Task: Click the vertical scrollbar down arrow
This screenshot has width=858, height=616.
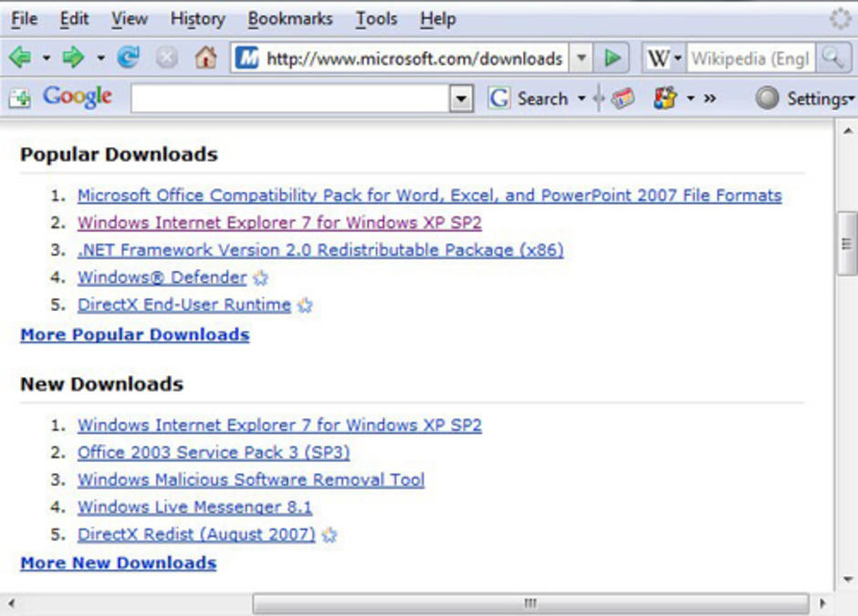Action: tap(847, 579)
